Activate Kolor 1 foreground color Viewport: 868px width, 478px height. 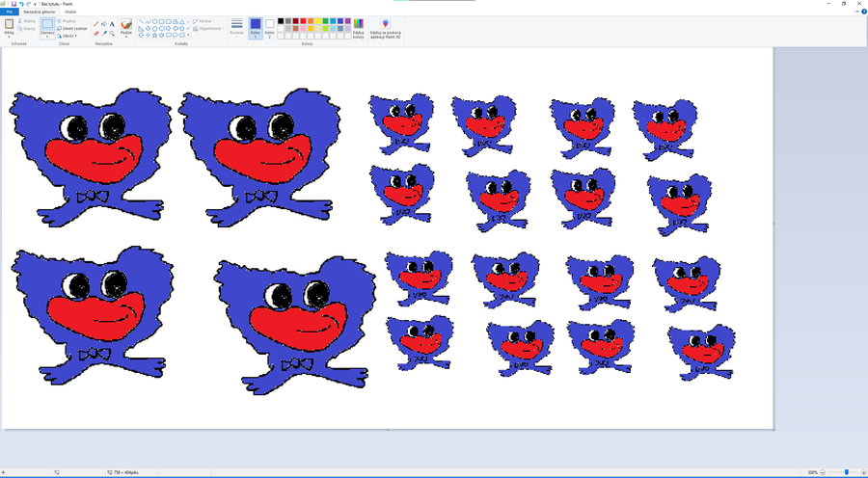(256, 28)
